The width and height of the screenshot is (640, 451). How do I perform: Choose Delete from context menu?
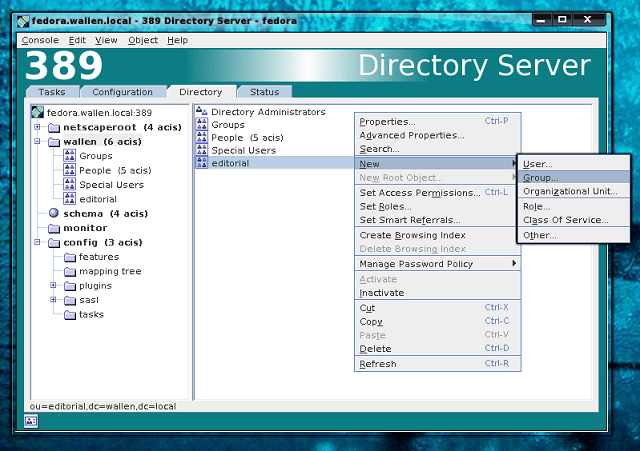pos(438,349)
